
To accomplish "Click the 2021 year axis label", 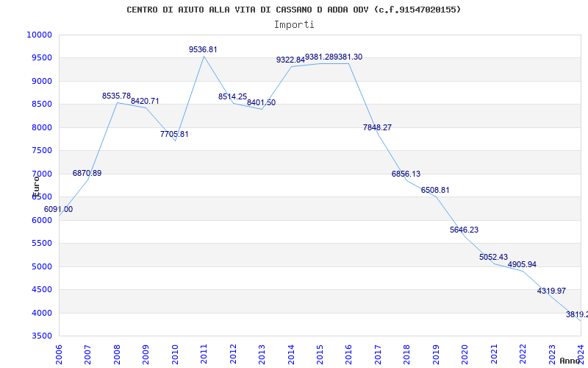I will (494, 355).
